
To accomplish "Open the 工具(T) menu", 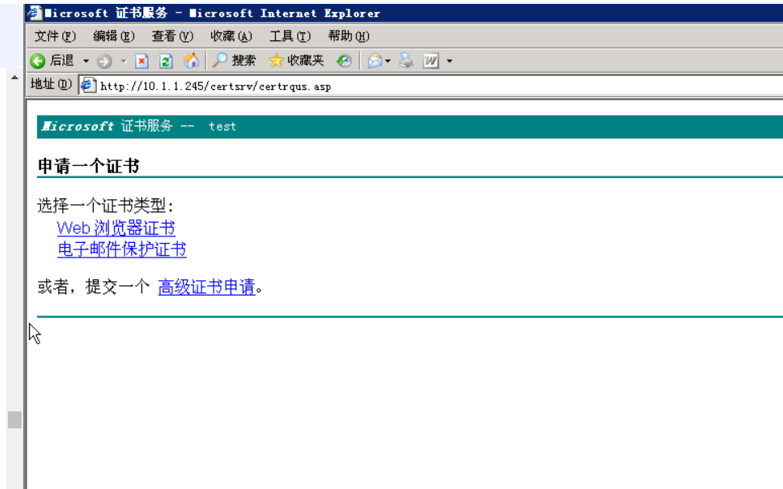I will point(290,36).
